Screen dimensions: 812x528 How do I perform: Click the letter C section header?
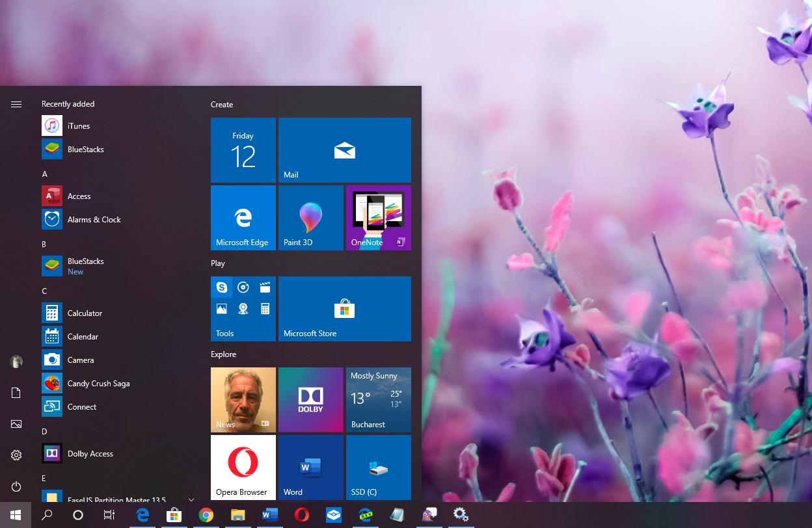pos(44,291)
